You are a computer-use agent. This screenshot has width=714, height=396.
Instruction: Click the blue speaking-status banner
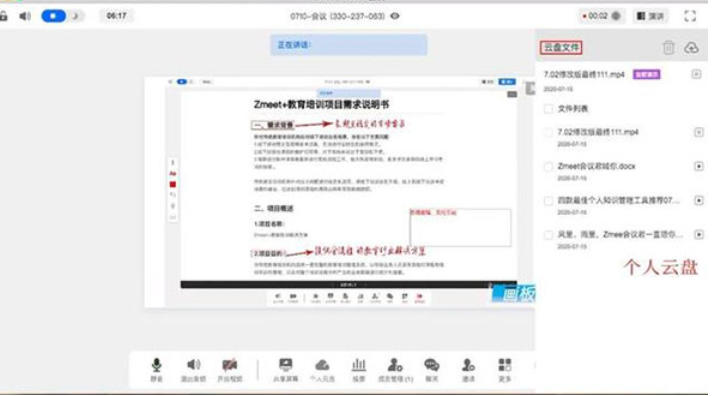[348, 45]
